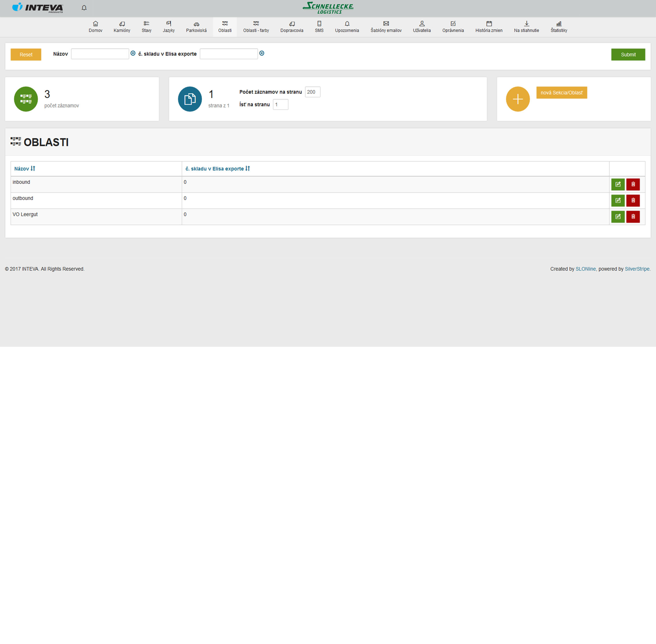Open the SLONline link in footer
The height and width of the screenshot is (644, 656).
click(x=585, y=269)
